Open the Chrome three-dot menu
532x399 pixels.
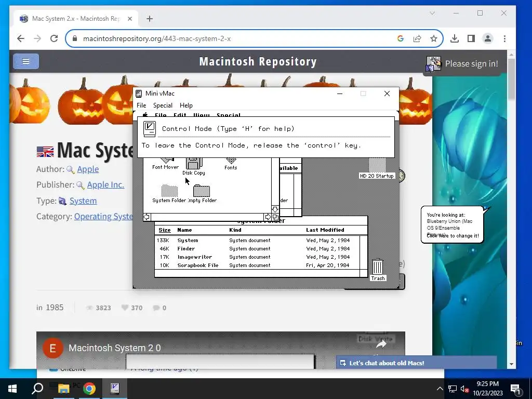pos(504,38)
